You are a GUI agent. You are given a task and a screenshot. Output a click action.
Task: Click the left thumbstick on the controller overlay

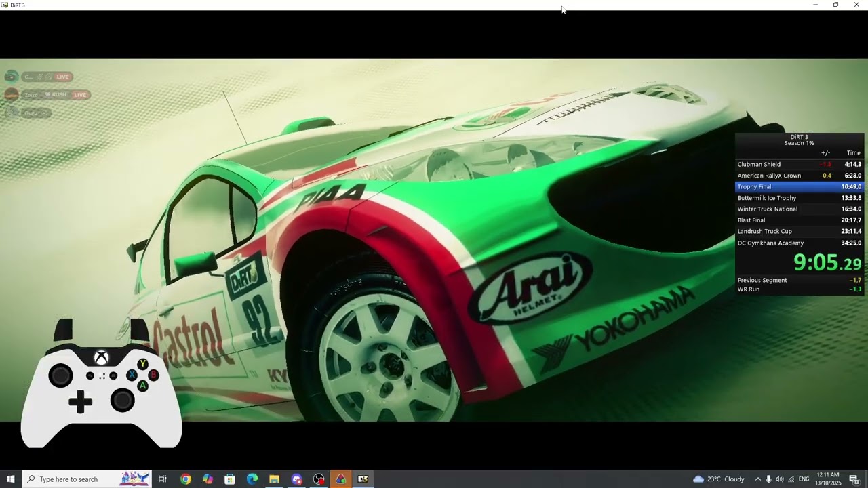[x=60, y=375]
